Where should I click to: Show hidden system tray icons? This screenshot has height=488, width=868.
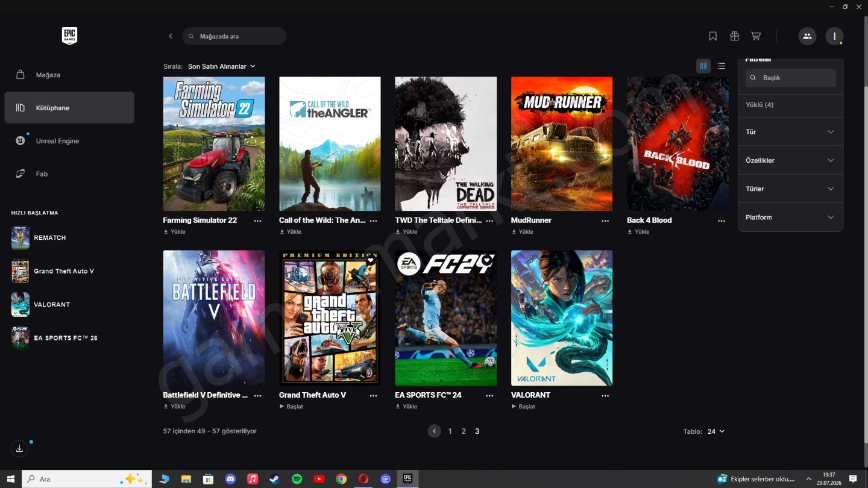coord(808,479)
